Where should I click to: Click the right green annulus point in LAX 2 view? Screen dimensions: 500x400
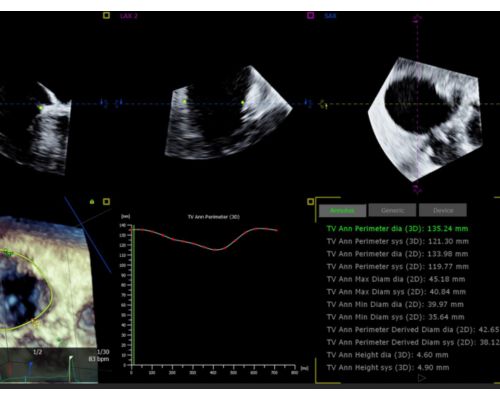tap(243, 103)
